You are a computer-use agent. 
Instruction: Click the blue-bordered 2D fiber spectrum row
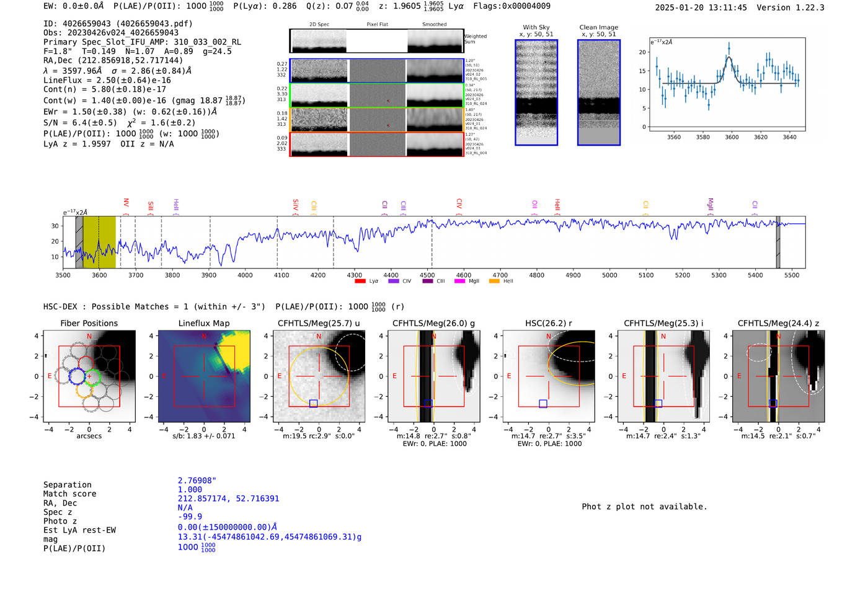[376, 71]
